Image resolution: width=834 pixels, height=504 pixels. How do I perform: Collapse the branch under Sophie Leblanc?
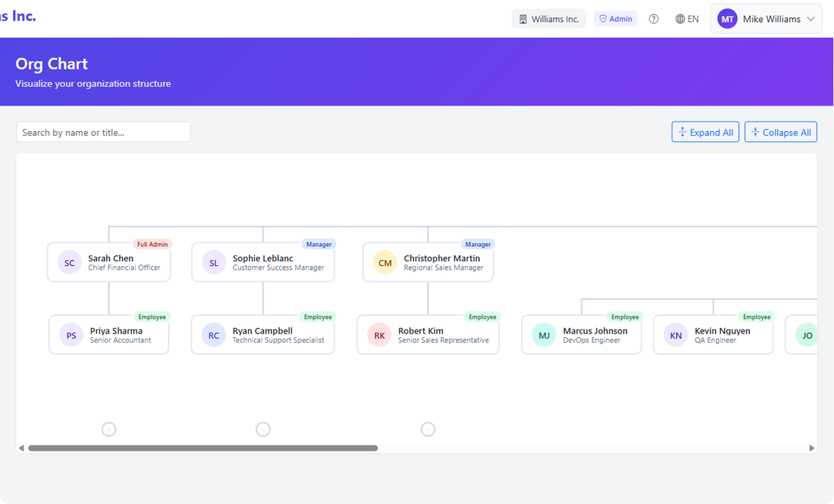[263, 429]
